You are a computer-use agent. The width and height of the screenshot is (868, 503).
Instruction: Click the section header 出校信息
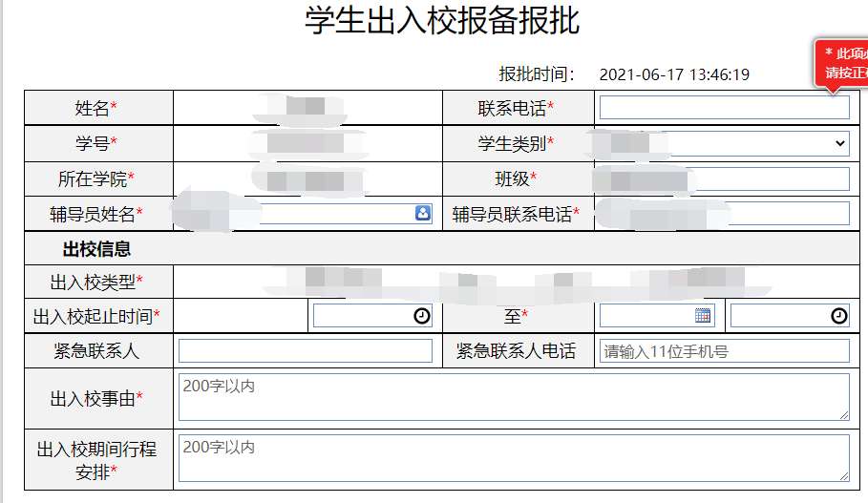click(96, 249)
